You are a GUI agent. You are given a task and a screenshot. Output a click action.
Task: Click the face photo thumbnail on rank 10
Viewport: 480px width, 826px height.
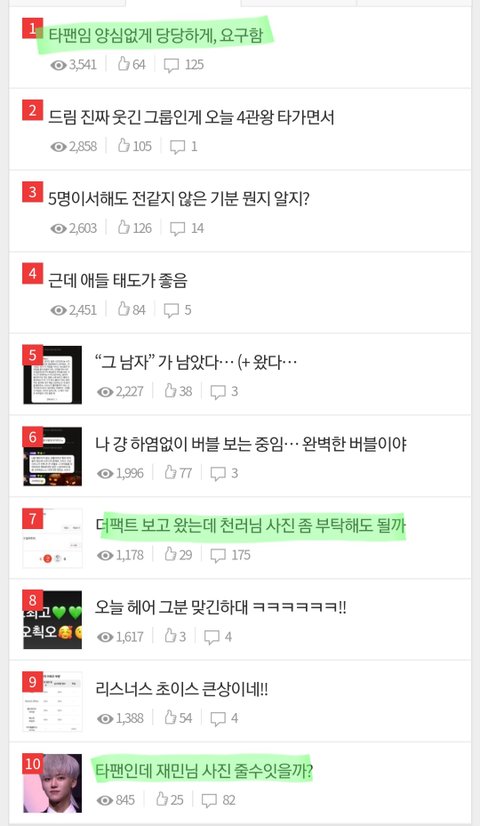pyautogui.click(x=53, y=783)
